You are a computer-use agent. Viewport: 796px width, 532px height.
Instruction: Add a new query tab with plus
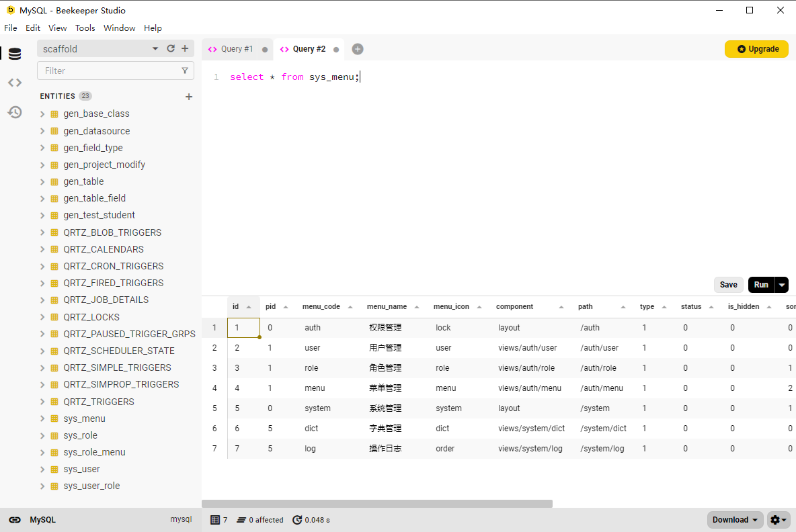click(358, 49)
